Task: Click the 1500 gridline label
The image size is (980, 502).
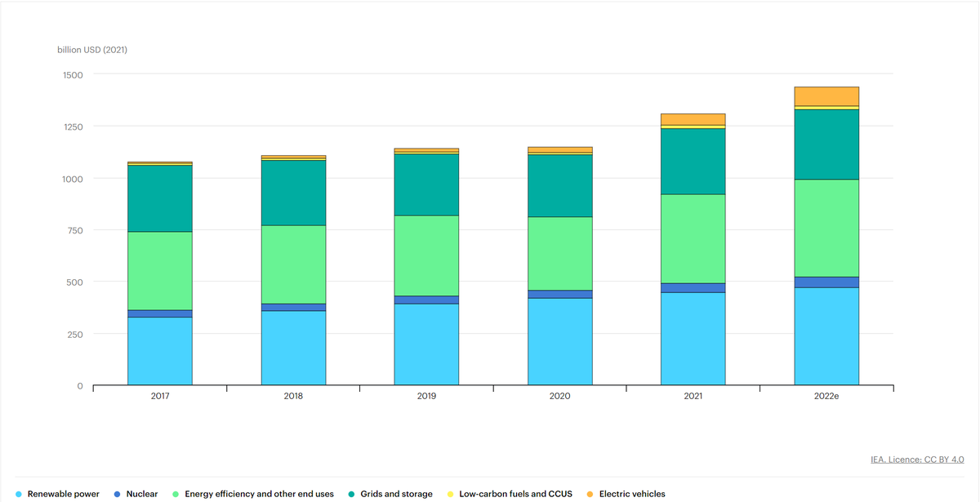Action: click(x=72, y=74)
